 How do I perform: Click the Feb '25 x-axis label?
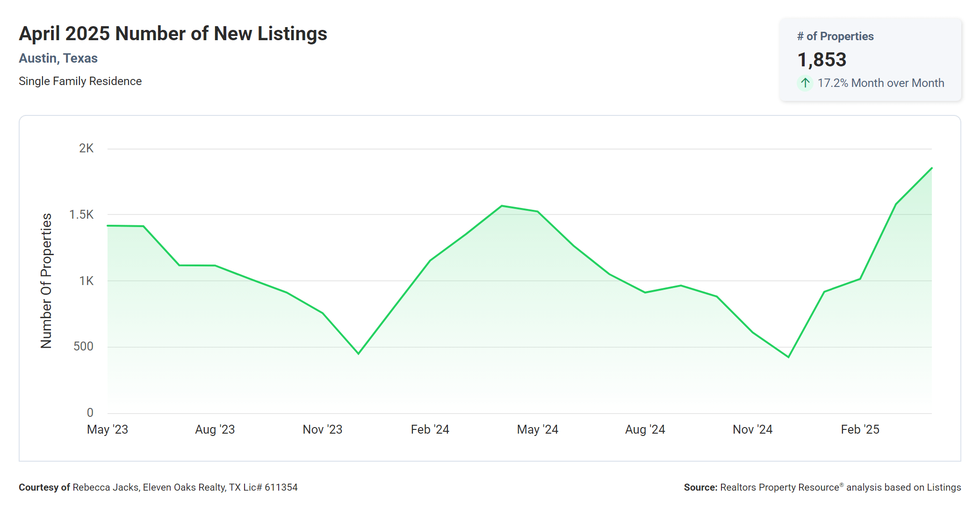pos(860,429)
